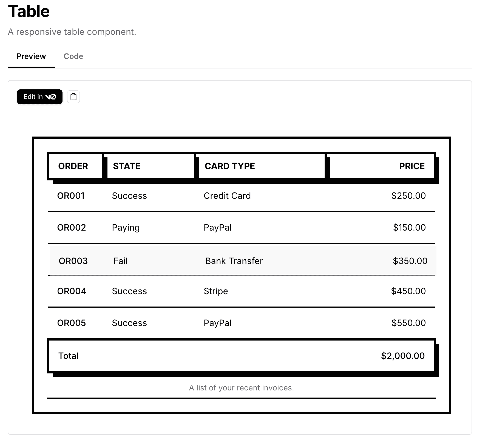Select the OR005 order cell
Screen dimensions: 488x448
pos(71,323)
